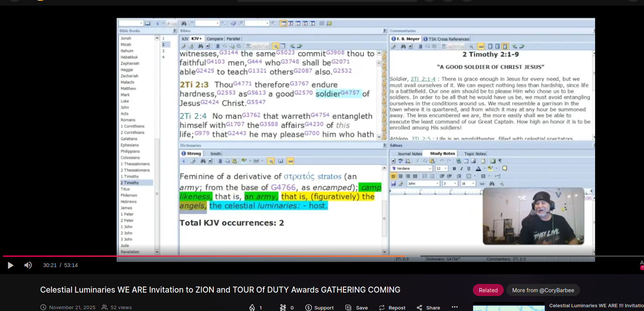The width and height of the screenshot is (644, 311).
Task: Open the verse 16 dropdown in editor
Action: tap(473, 184)
